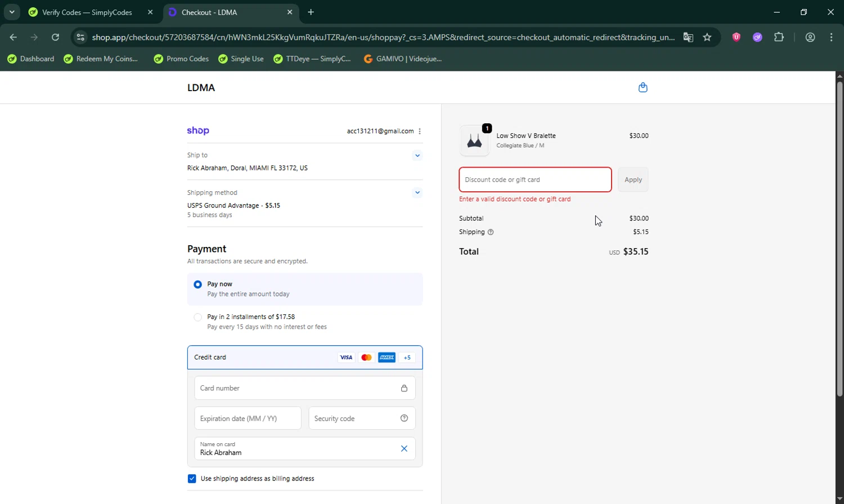Open the purple extension icon
This screenshot has width=844, height=504.
click(x=757, y=37)
